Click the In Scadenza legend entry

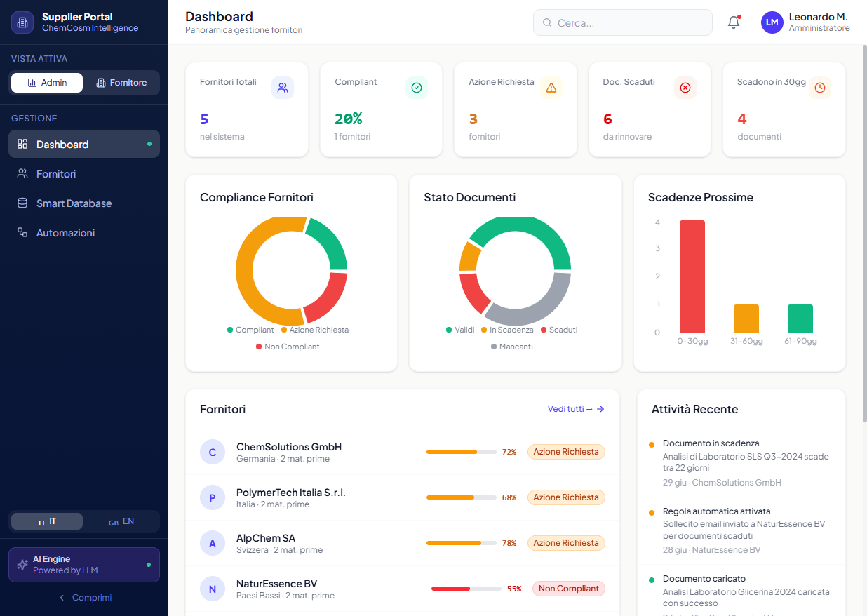coord(507,330)
